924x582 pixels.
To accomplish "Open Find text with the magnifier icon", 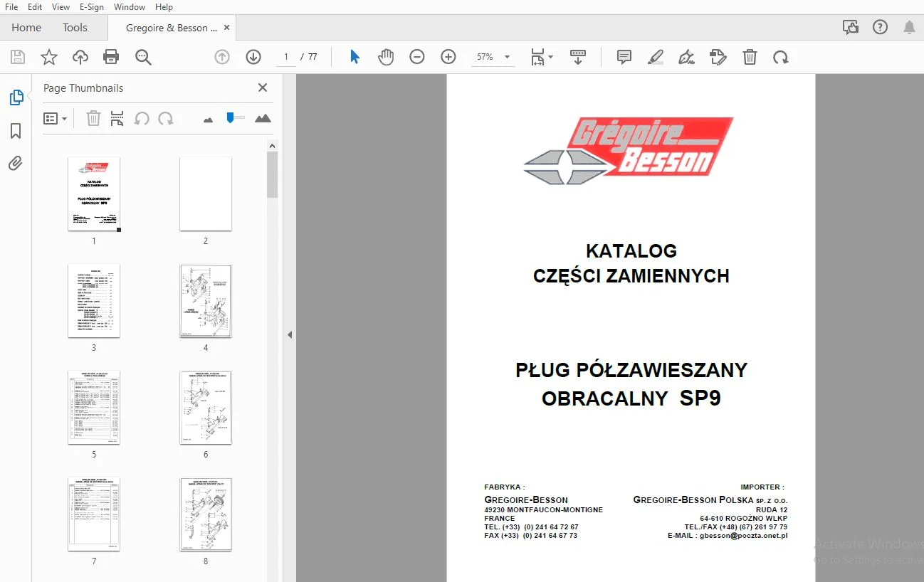I will (x=143, y=57).
